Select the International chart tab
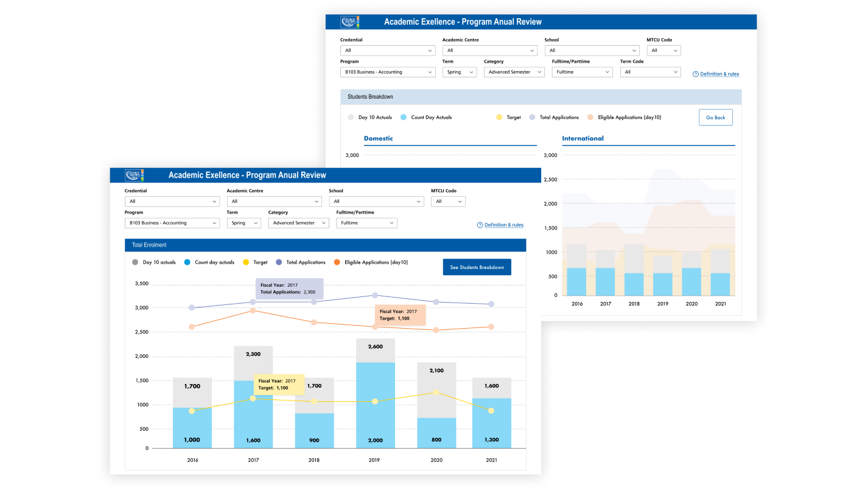 (583, 139)
